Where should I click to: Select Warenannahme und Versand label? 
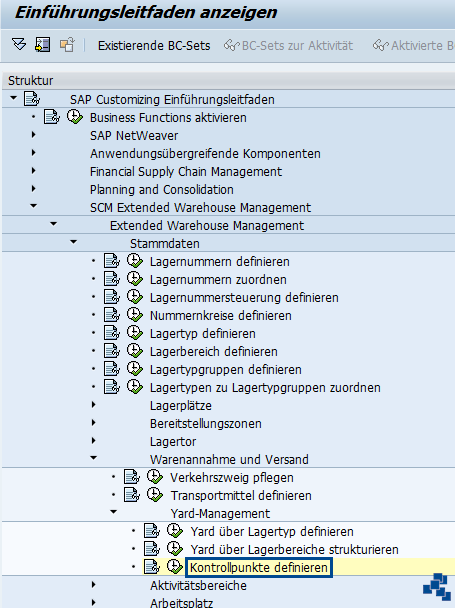click(229, 459)
